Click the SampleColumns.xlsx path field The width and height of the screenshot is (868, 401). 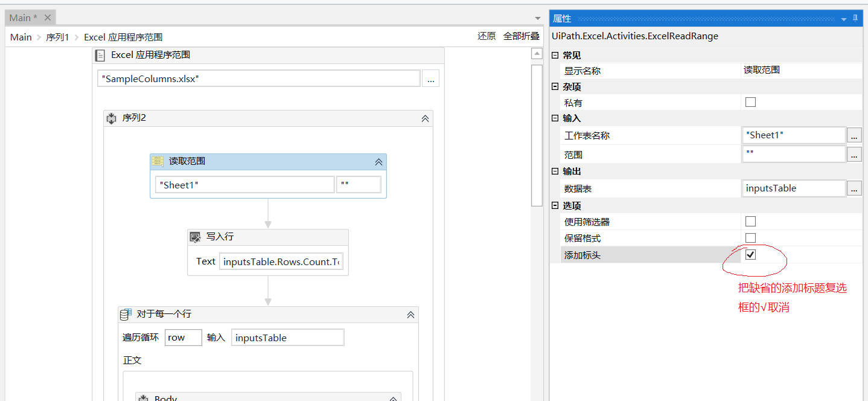tap(258, 78)
